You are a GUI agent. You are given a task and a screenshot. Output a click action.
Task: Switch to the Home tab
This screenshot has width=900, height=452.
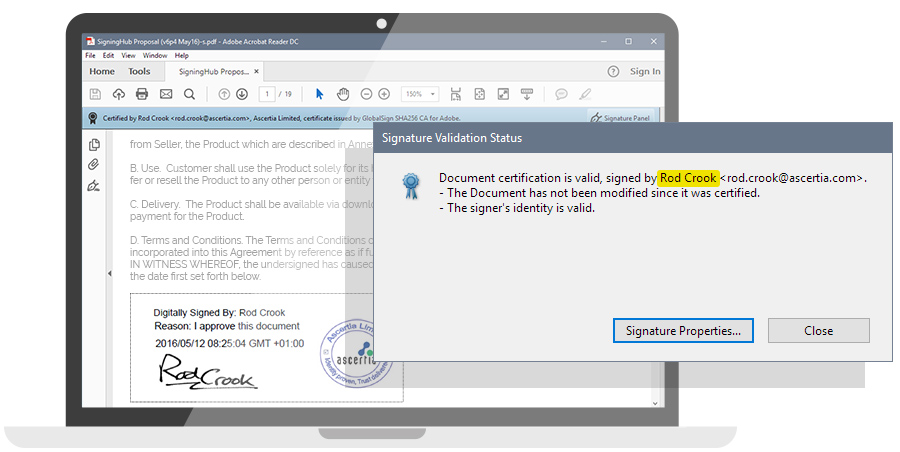(x=102, y=71)
